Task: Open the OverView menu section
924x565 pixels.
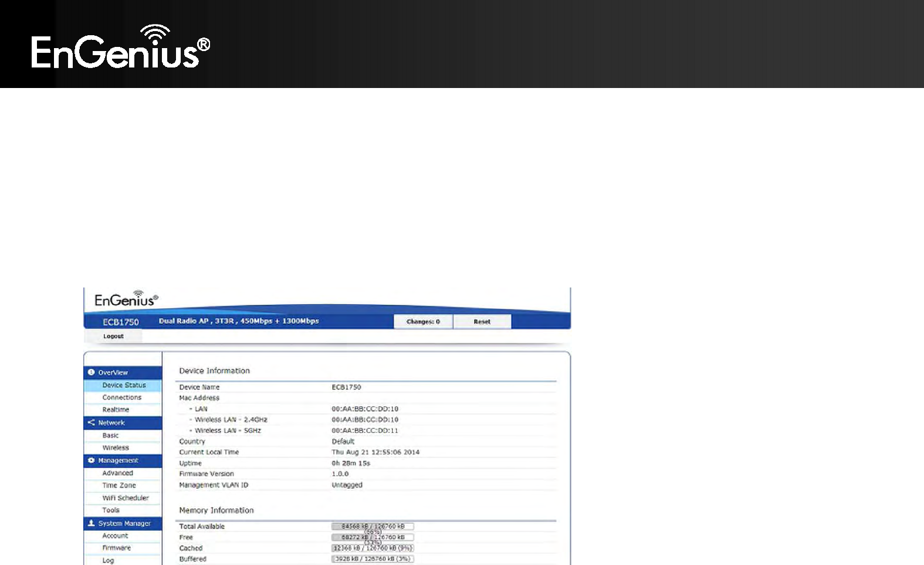Action: 123,373
